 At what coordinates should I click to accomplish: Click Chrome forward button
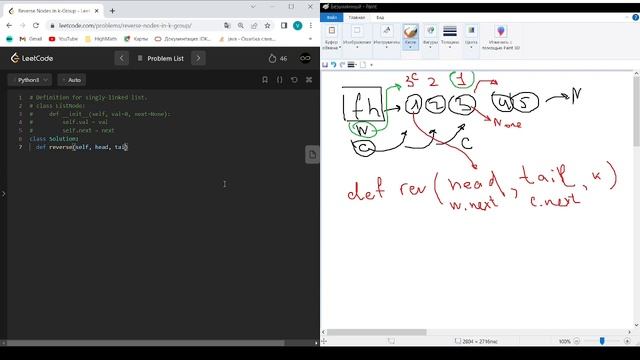coord(22,25)
